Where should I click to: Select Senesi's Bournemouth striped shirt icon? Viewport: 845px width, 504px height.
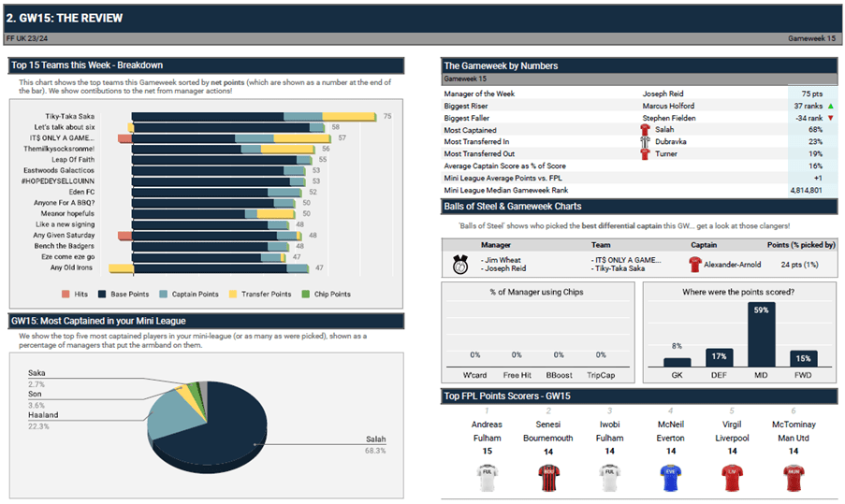pos(548,477)
